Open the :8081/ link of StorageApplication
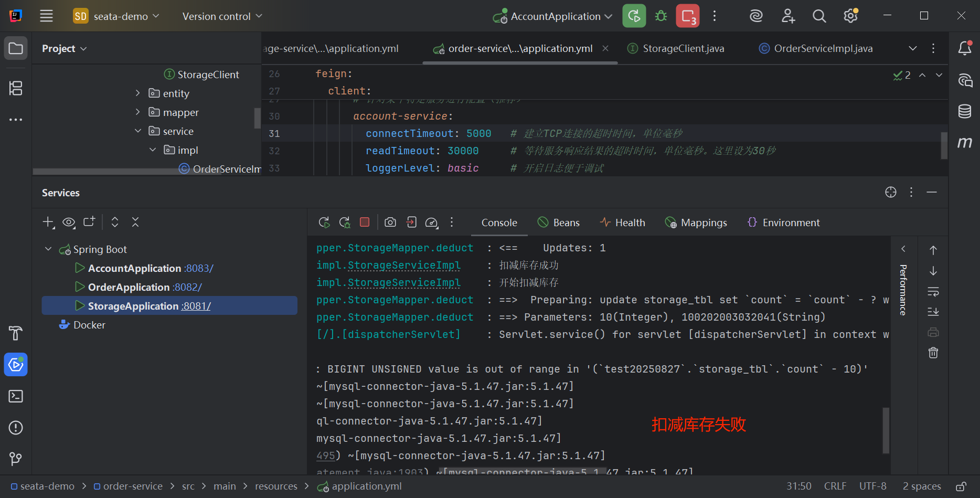Viewport: 980px width, 498px height. 196,306
